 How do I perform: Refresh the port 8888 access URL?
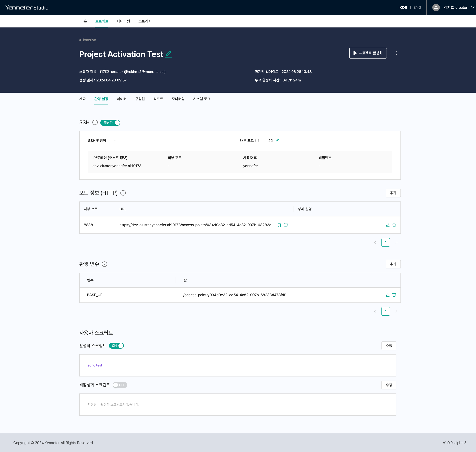(286, 225)
